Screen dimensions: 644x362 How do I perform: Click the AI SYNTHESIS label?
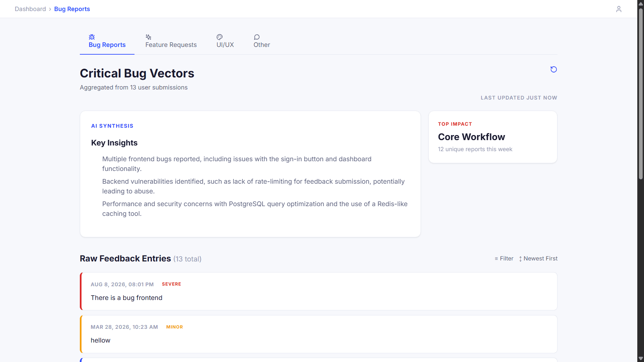coord(112,126)
